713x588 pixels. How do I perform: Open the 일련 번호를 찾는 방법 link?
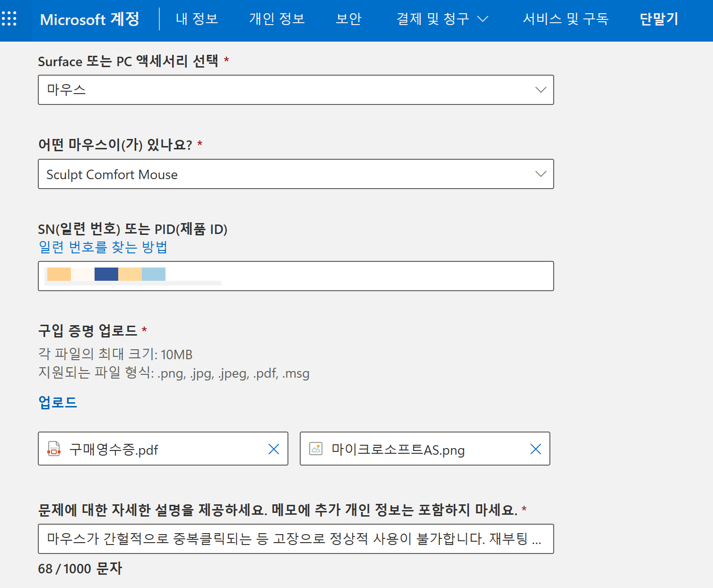point(103,247)
